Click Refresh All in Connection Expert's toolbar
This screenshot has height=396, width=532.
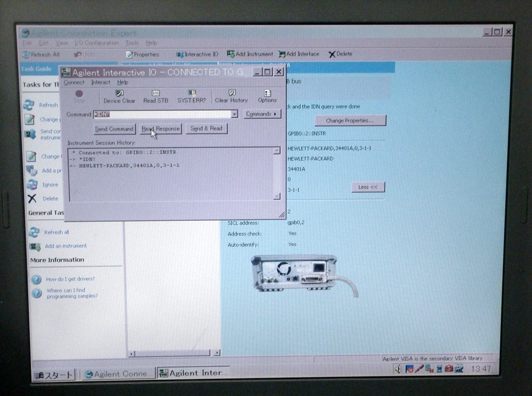41,55
